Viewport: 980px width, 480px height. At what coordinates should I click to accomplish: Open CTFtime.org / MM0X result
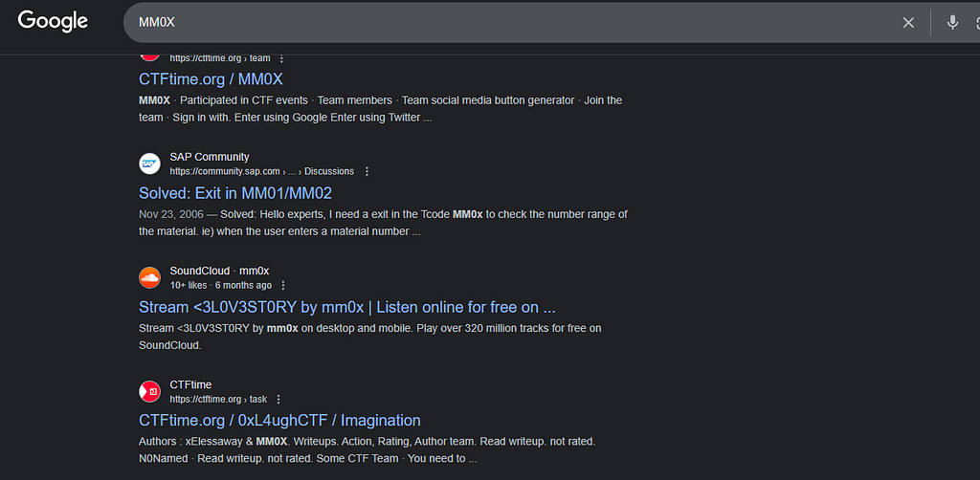[x=212, y=79]
